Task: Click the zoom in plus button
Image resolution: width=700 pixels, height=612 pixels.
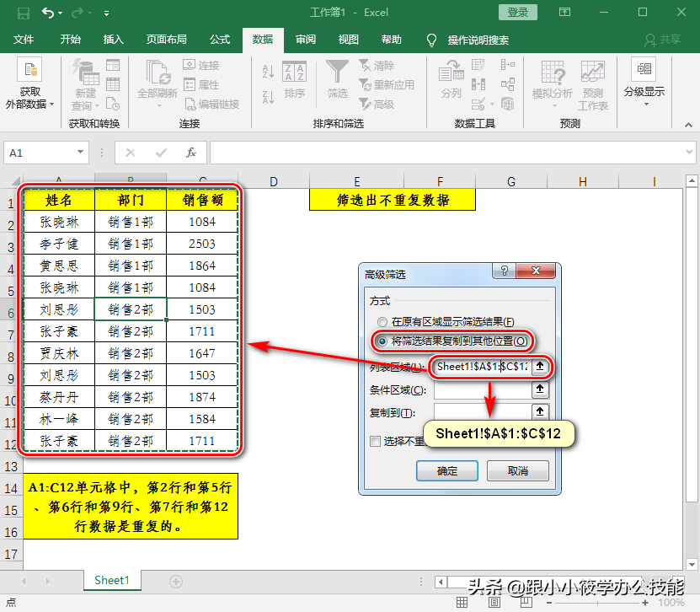Action: click(x=645, y=603)
